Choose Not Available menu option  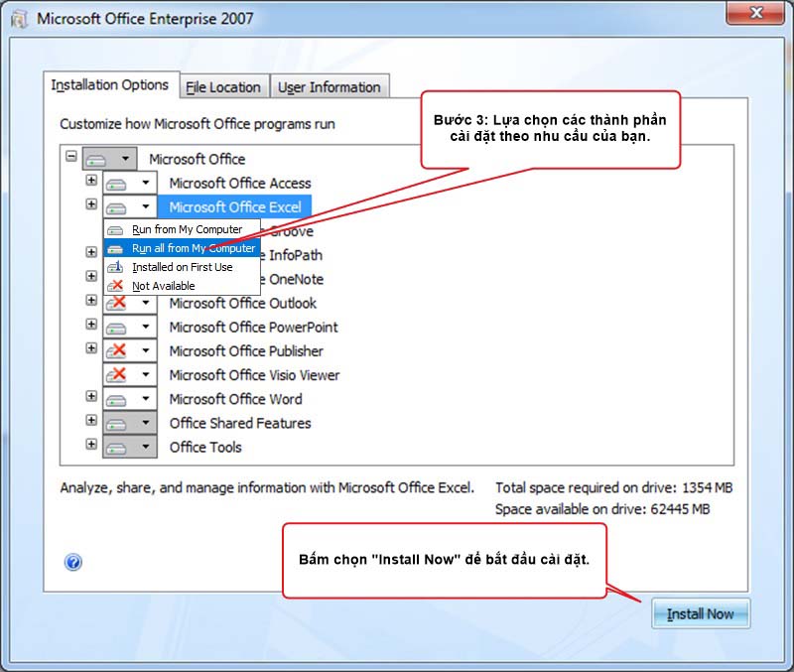click(x=182, y=286)
